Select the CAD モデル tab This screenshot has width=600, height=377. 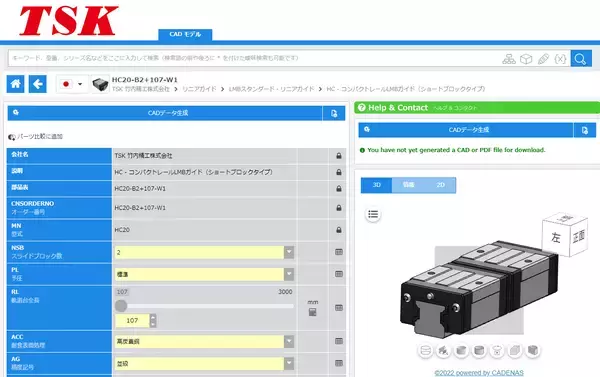point(185,34)
